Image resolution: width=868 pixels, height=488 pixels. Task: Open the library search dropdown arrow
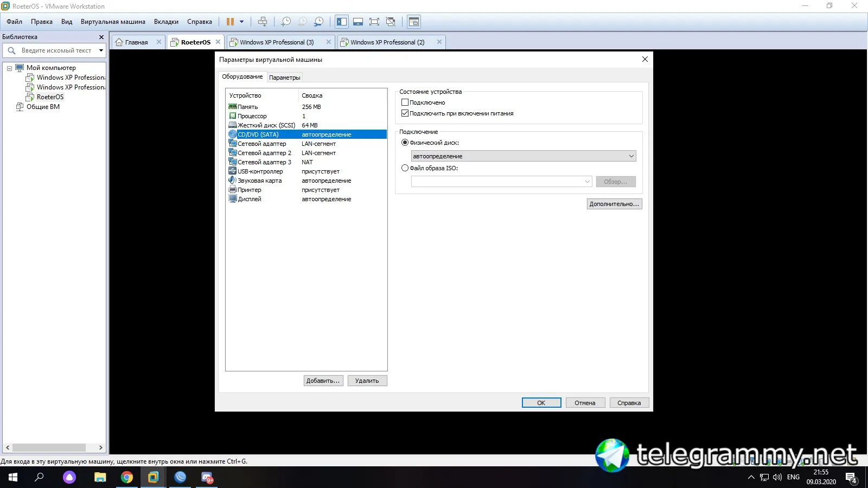pos(101,50)
